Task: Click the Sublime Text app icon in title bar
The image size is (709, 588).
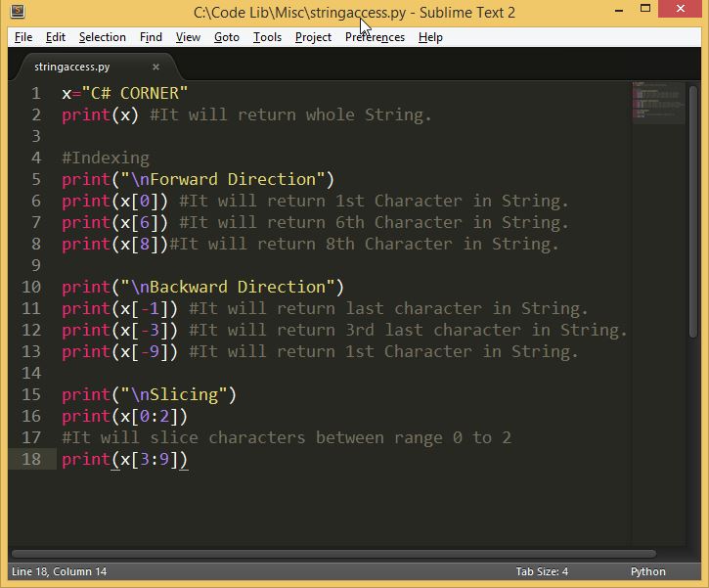Action: tap(18, 11)
